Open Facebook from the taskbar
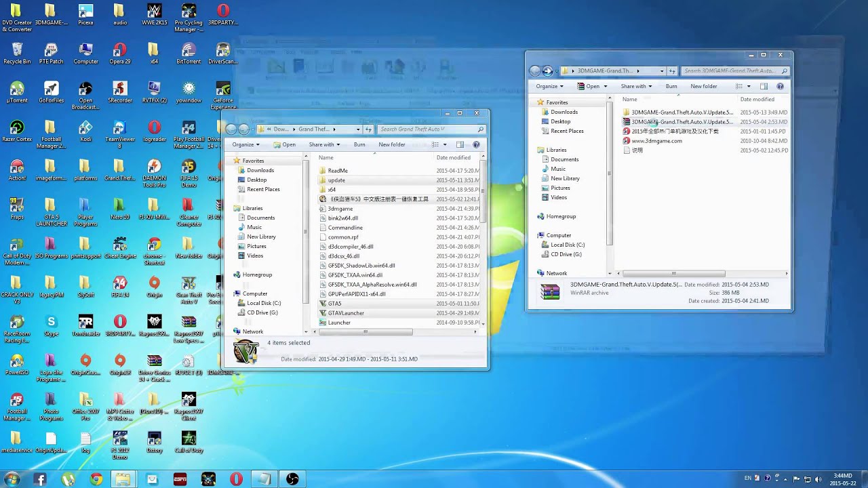The height and width of the screenshot is (488, 868). tap(40, 479)
